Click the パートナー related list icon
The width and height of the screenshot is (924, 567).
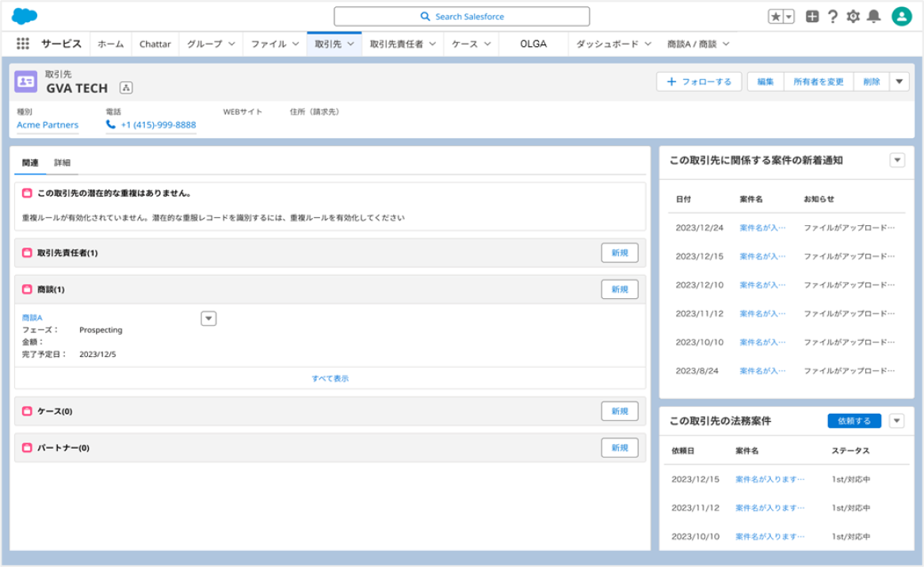point(27,448)
